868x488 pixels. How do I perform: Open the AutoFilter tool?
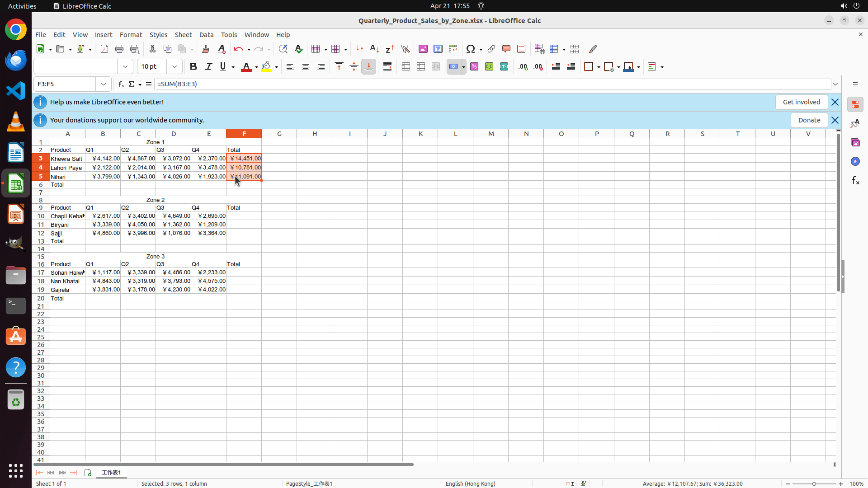(405, 49)
